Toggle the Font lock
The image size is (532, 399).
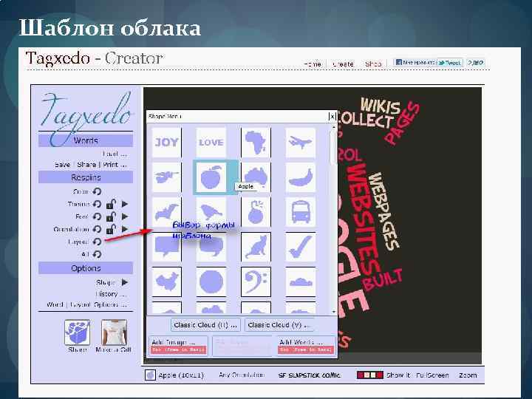click(x=111, y=216)
